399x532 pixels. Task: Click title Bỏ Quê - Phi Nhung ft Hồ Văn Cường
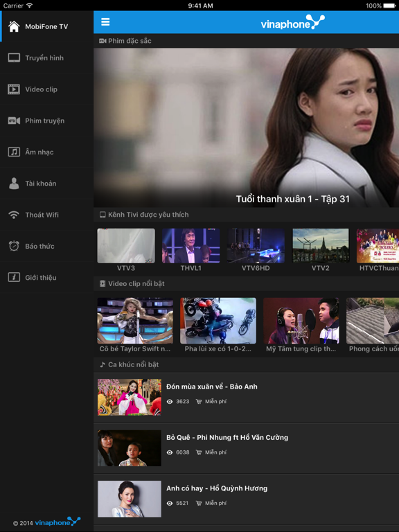227,438
